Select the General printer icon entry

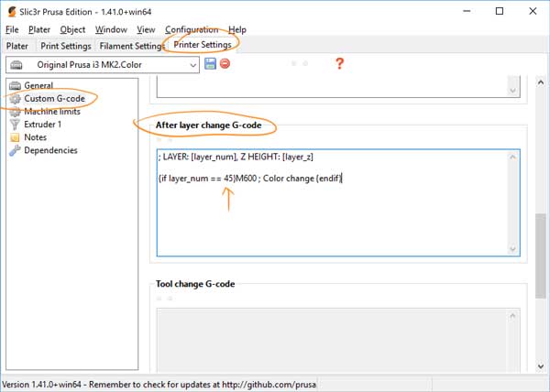[15, 85]
